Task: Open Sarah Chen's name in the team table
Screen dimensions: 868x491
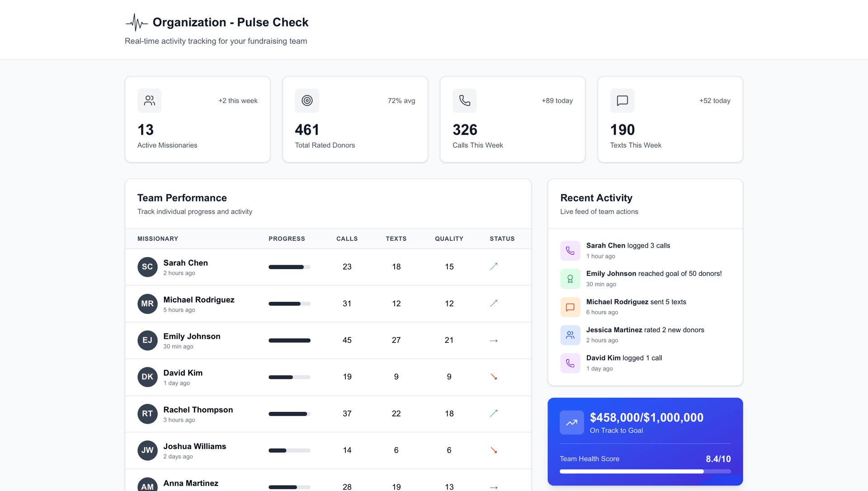Action: [185, 263]
